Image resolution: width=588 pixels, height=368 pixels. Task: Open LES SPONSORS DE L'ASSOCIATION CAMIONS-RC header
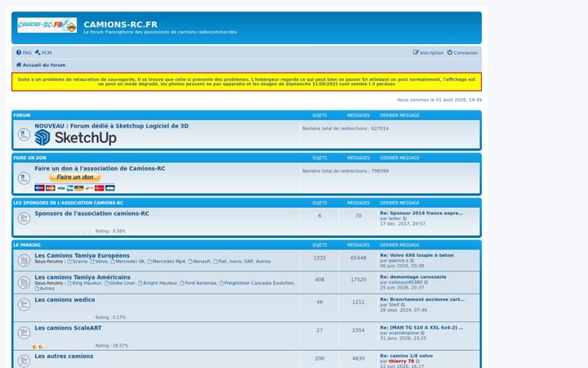coord(69,203)
